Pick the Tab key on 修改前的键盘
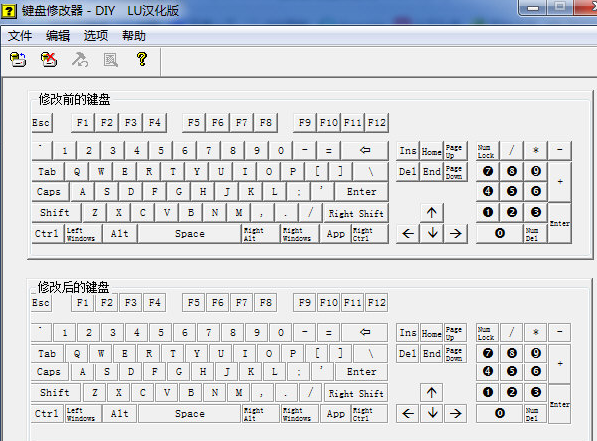 [x=48, y=172]
